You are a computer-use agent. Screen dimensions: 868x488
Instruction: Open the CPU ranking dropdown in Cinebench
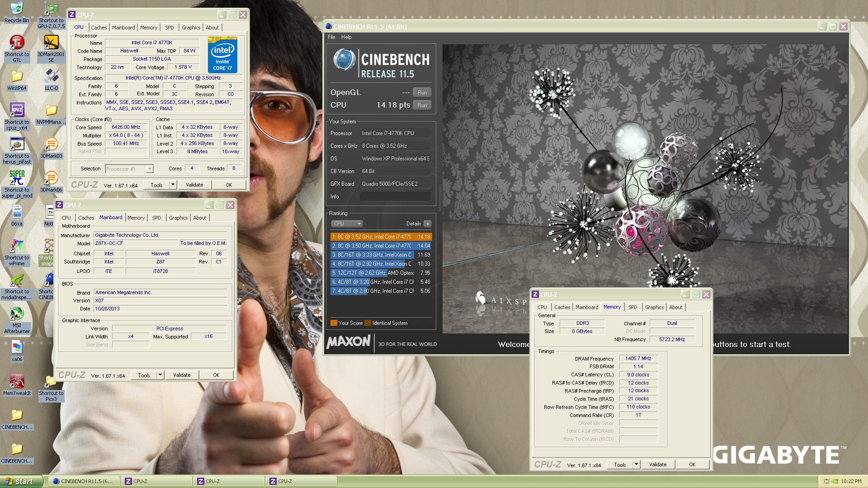click(347, 224)
